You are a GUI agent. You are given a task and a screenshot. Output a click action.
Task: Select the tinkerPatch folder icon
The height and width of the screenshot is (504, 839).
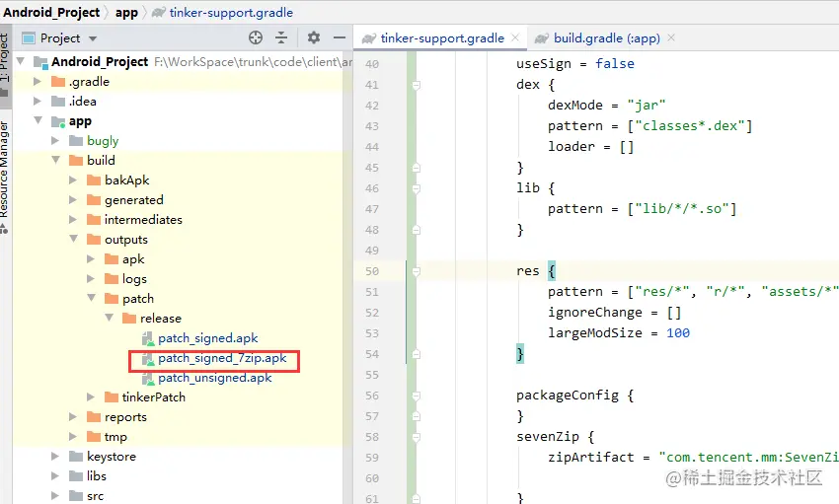pyautogui.click(x=112, y=397)
